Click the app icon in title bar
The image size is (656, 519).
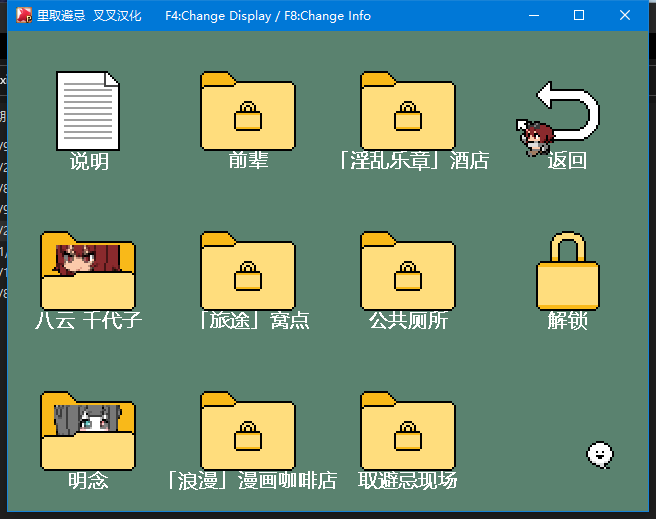(23, 16)
